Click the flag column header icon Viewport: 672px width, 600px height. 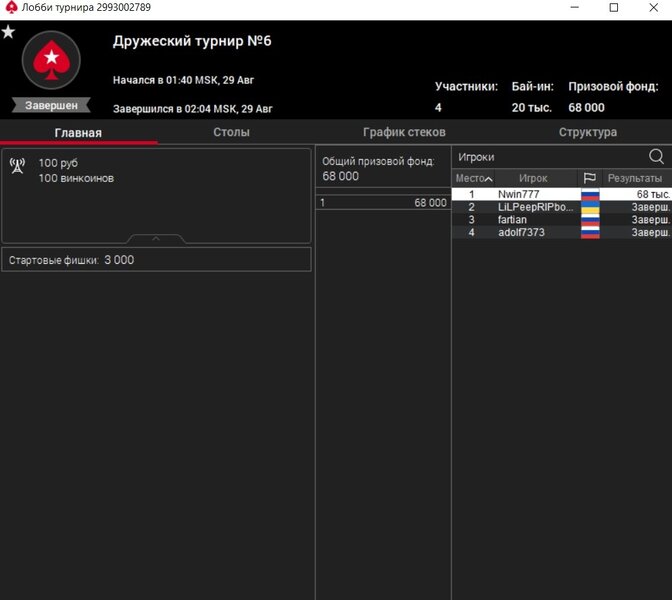point(589,178)
